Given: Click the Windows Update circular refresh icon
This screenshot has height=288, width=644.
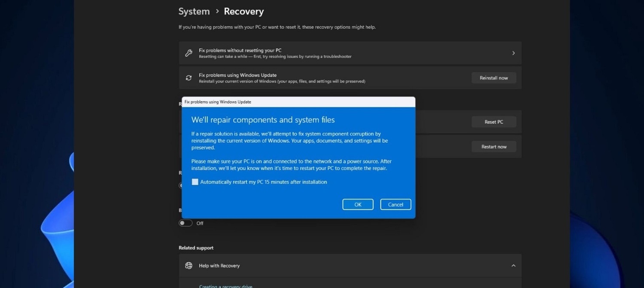Looking at the screenshot, I should coord(188,77).
